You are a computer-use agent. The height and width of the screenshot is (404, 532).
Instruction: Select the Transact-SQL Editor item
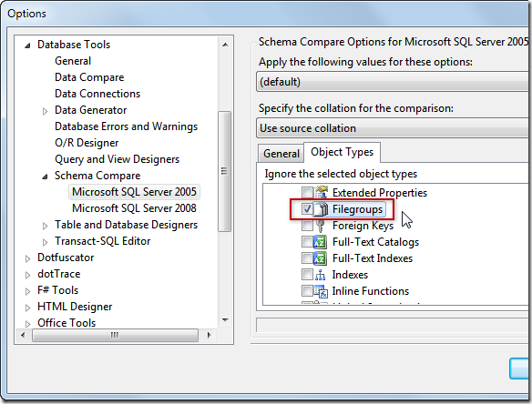[102, 241]
